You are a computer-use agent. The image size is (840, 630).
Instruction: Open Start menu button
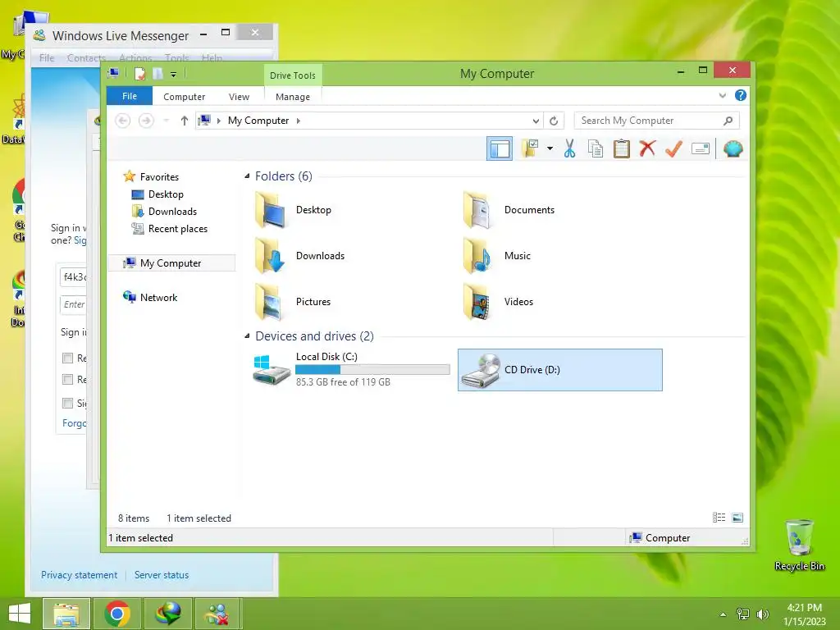tap(20, 614)
